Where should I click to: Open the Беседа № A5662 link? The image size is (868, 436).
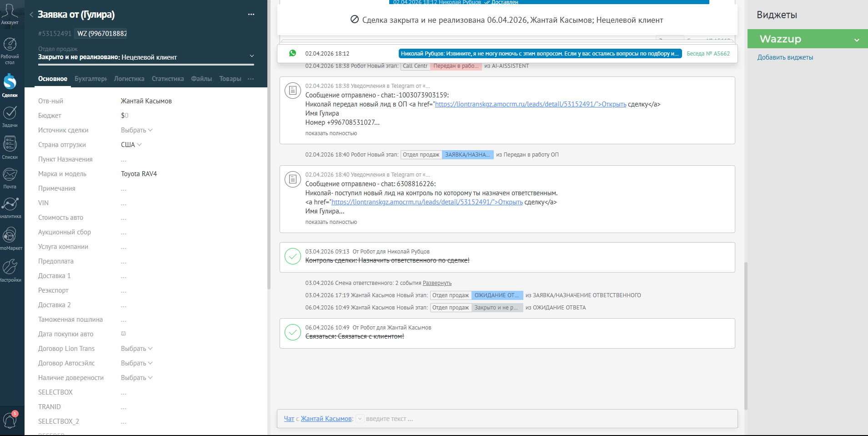pos(708,53)
